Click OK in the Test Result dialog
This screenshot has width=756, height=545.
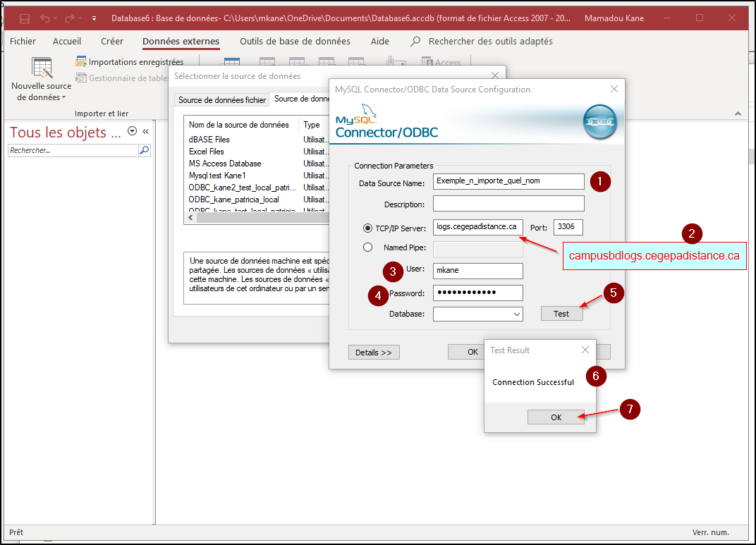556,417
